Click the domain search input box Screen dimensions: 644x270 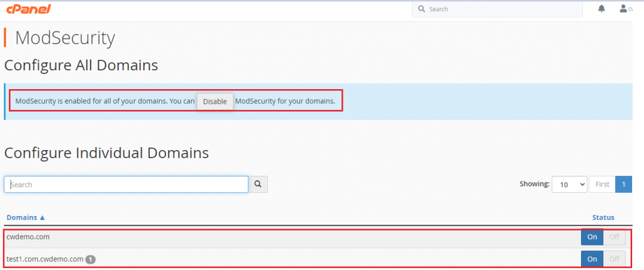click(x=126, y=185)
